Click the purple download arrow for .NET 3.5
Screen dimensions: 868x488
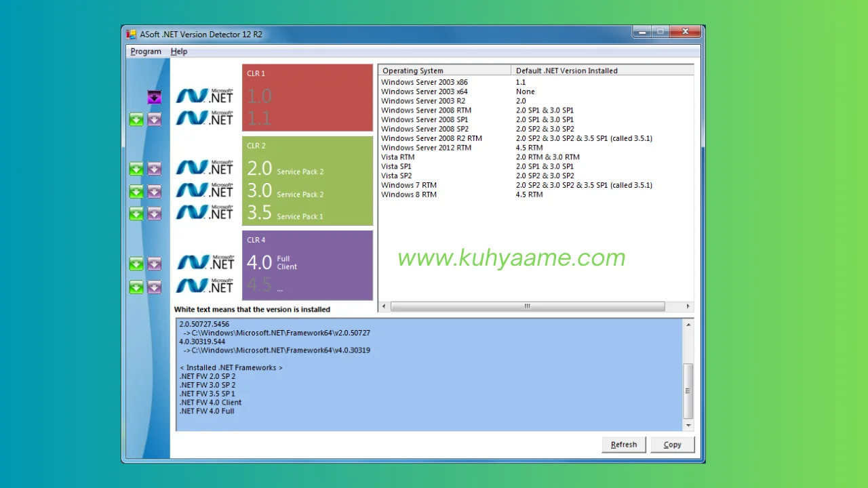(155, 213)
